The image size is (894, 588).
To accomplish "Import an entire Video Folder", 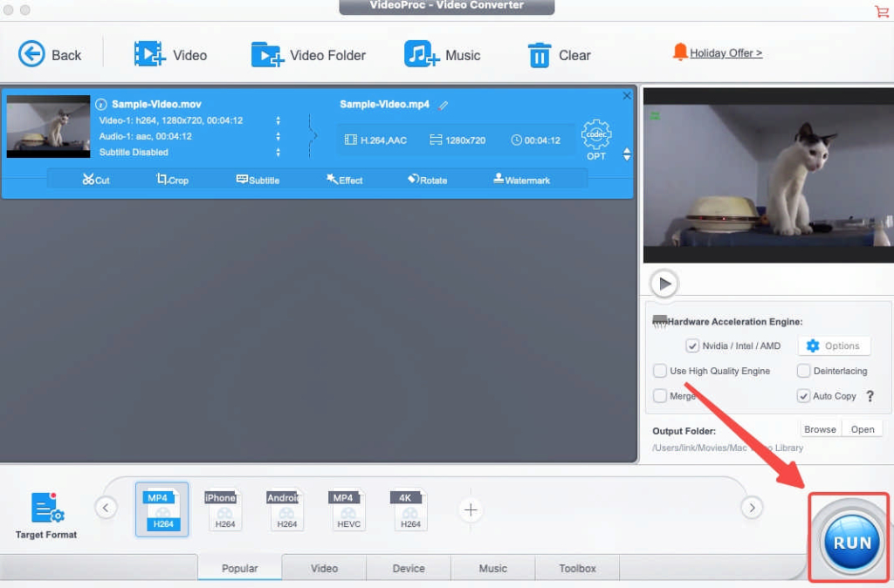I will click(x=306, y=54).
